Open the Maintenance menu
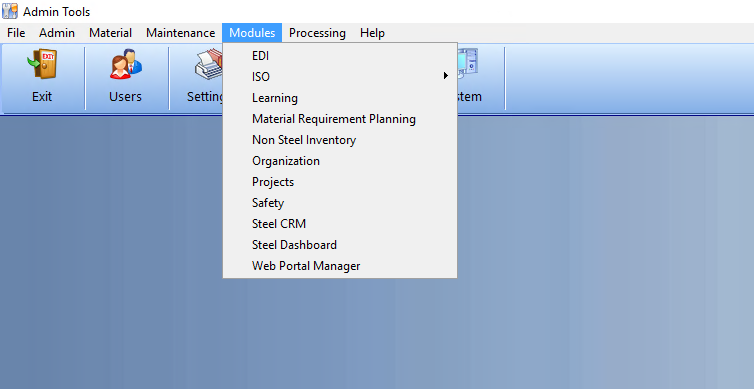This screenshot has height=389, width=754. [180, 33]
